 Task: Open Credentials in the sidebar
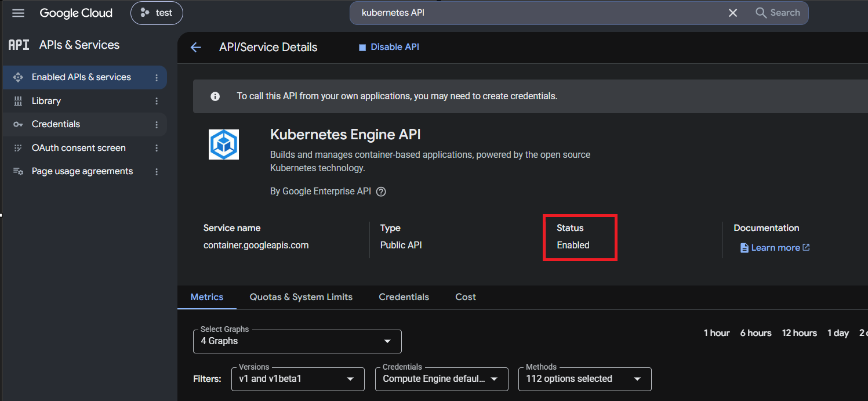click(x=56, y=124)
